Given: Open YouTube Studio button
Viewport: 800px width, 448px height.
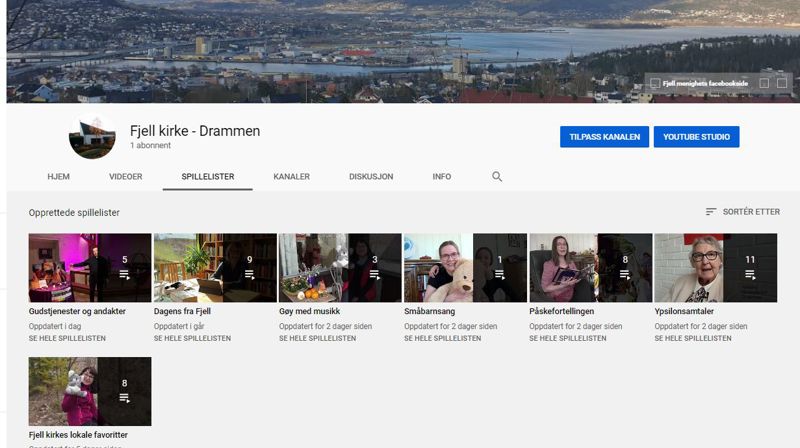Looking at the screenshot, I should coord(696,137).
